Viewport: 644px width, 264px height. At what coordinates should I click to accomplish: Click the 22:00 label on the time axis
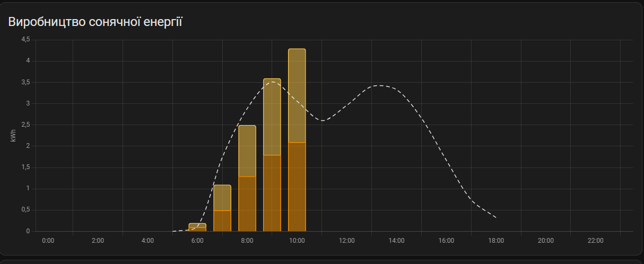595,241
